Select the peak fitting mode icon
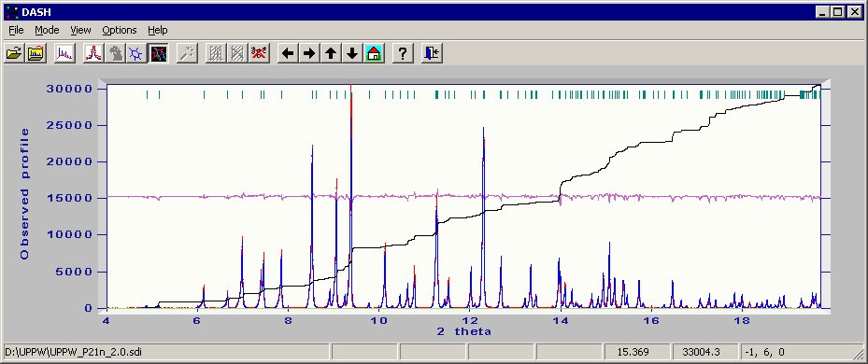 point(93,53)
